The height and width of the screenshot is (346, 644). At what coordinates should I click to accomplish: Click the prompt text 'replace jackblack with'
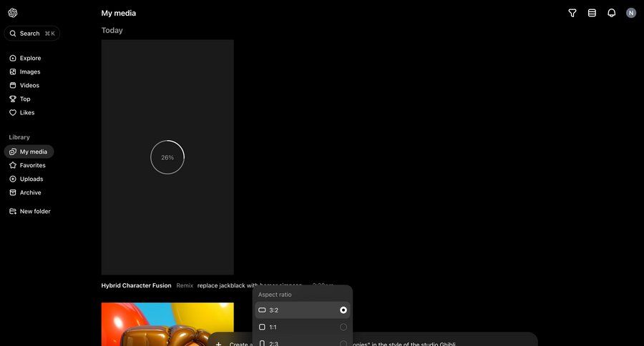click(228, 286)
